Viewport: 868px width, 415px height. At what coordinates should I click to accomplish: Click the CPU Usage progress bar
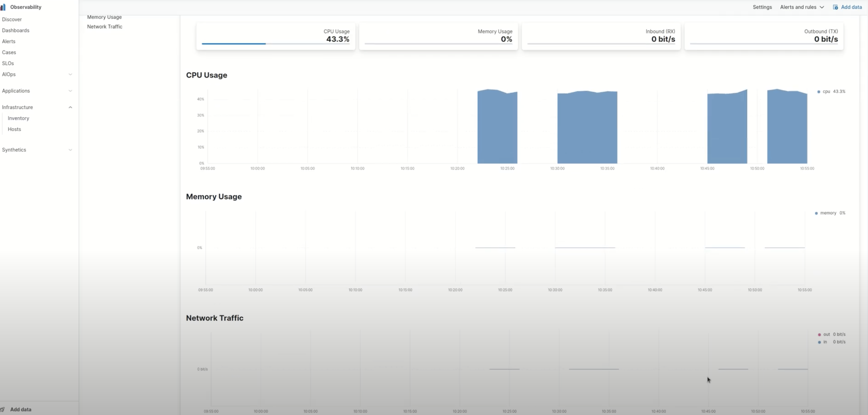(275, 44)
